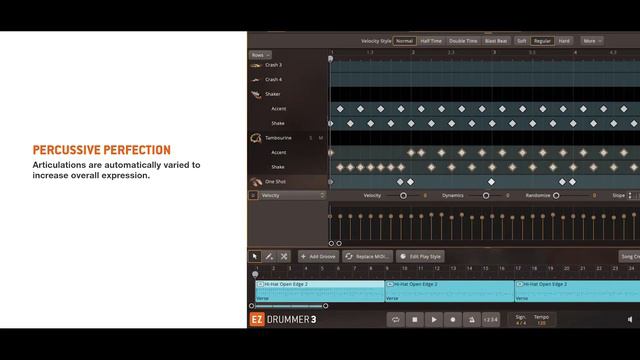The width and height of the screenshot is (640, 360).
Task: Select the Shaker Shake articulation row
Action: point(278,123)
